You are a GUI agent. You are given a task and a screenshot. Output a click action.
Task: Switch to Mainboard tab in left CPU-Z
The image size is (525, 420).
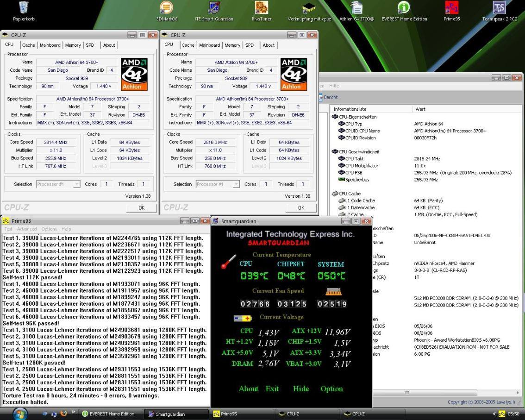[50, 45]
